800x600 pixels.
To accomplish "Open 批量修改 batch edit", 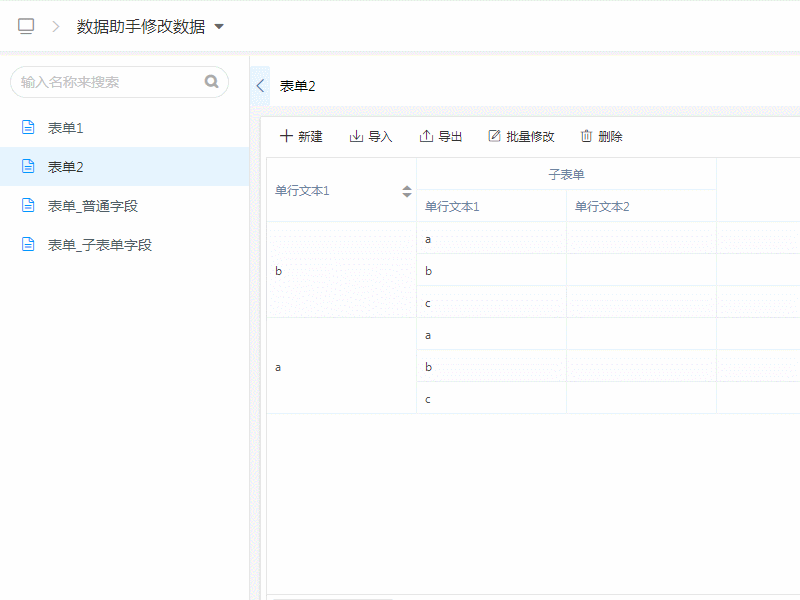I will click(x=521, y=136).
